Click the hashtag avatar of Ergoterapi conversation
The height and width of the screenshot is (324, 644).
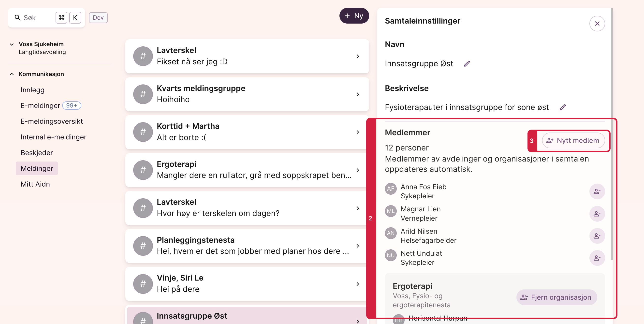click(143, 170)
